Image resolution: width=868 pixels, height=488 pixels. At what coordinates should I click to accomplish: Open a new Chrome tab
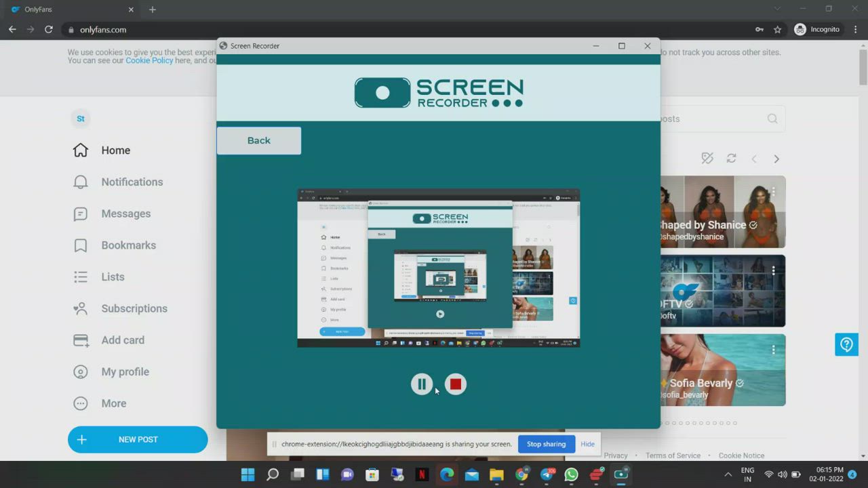152,9
